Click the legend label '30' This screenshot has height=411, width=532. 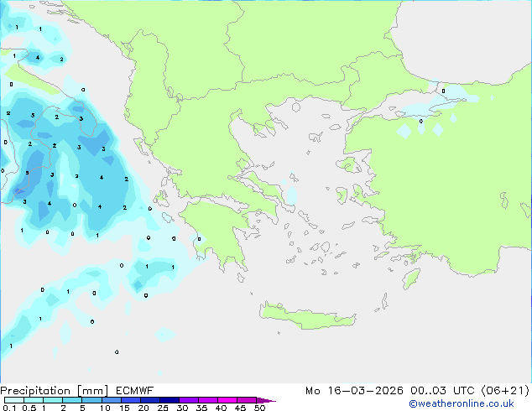(183, 408)
